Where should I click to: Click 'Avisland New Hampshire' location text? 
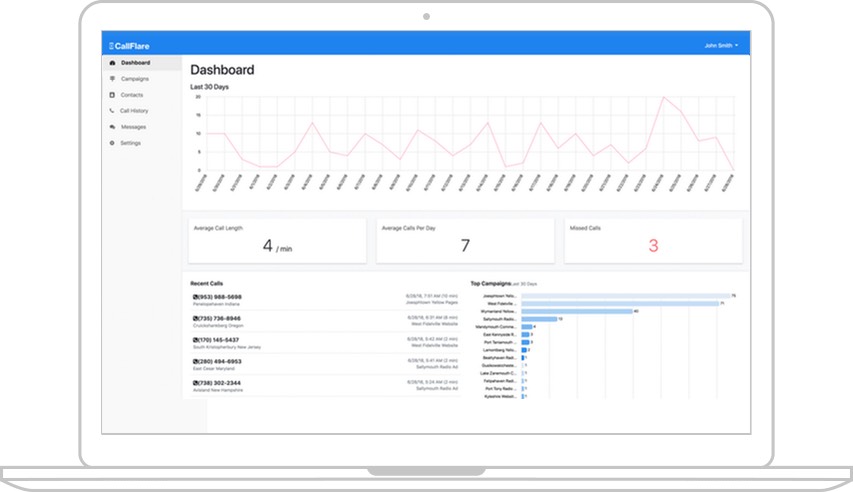coord(218,390)
